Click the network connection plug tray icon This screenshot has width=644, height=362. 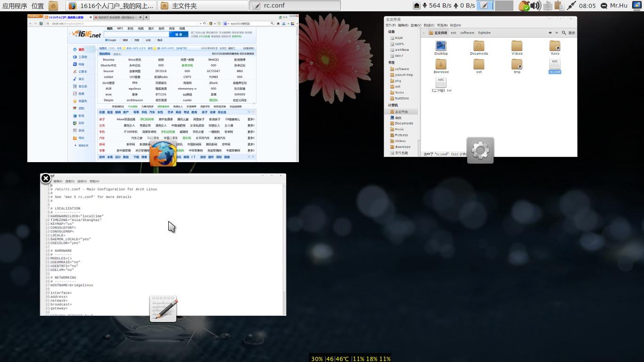tap(571, 6)
